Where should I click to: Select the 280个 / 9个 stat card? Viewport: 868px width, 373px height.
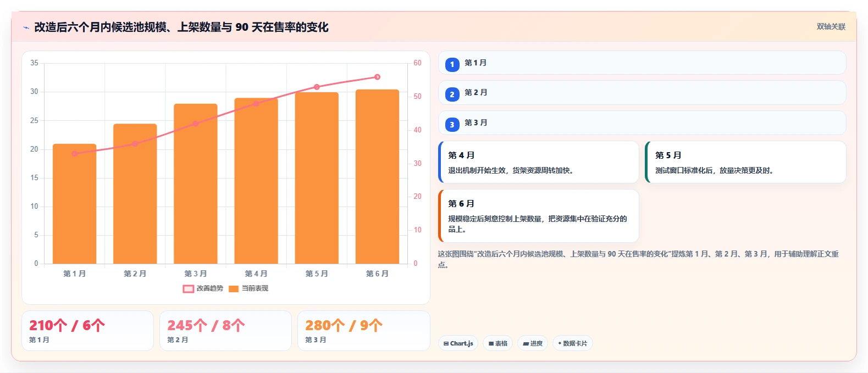pyautogui.click(x=363, y=331)
